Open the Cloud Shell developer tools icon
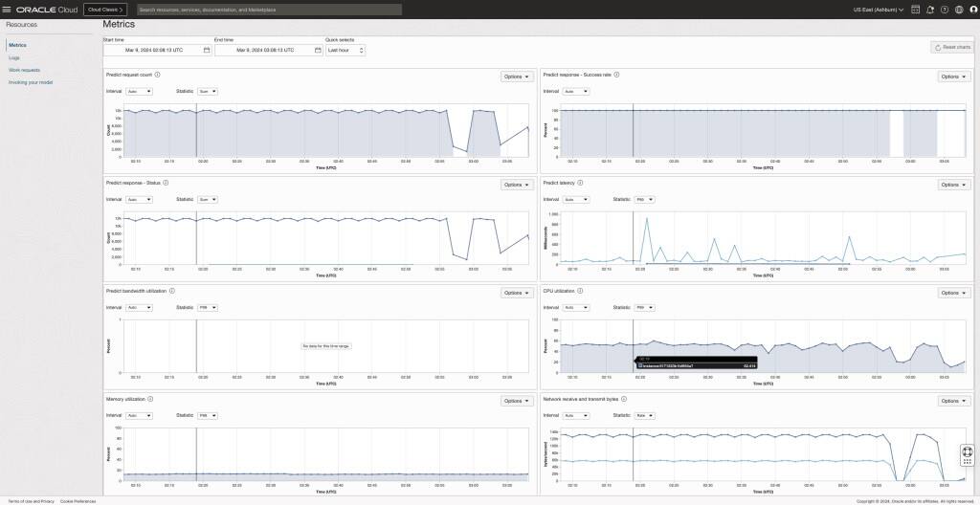Image resolution: width=980 pixels, height=505 pixels. pos(915,10)
